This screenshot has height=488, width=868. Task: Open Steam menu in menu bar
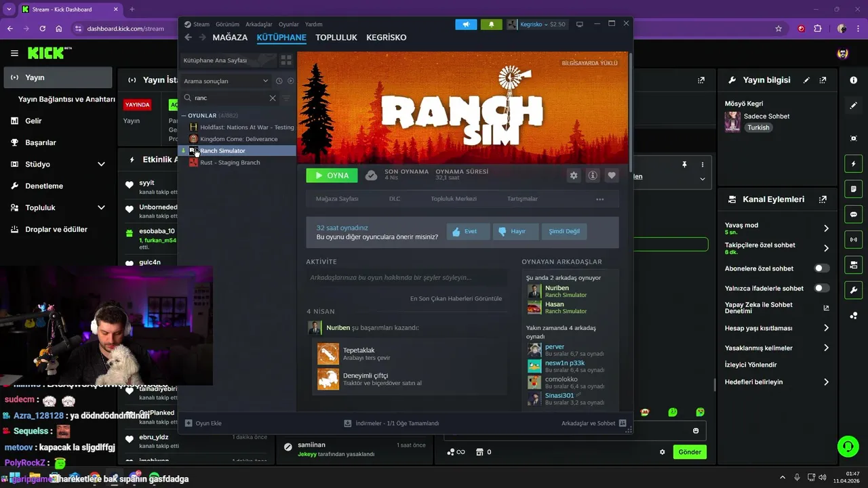[201, 24]
